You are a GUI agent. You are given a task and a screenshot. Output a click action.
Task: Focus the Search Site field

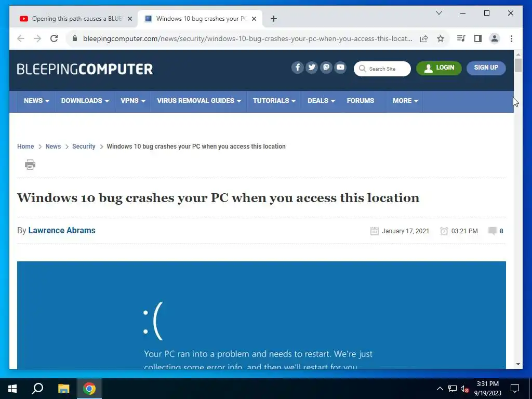tap(382, 69)
